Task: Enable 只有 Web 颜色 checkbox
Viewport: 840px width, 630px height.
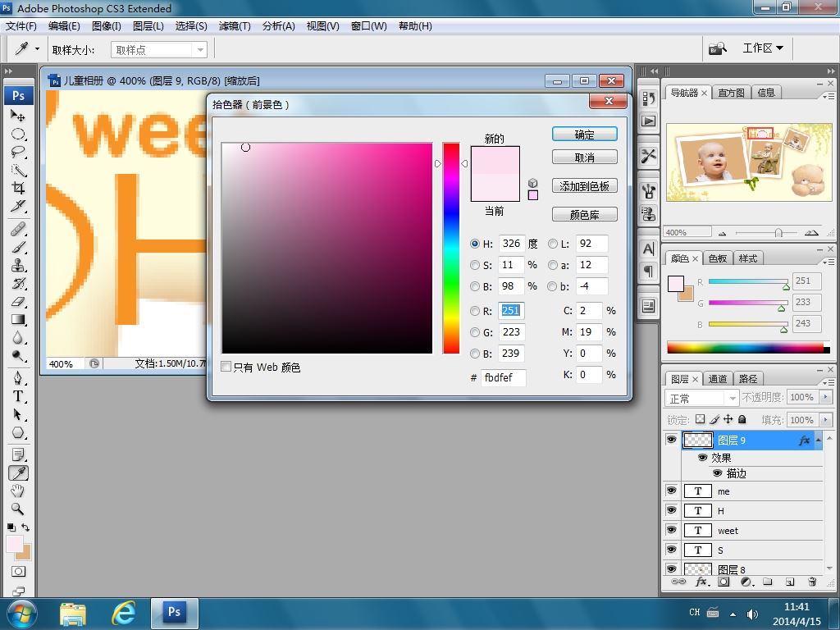Action: pos(226,367)
